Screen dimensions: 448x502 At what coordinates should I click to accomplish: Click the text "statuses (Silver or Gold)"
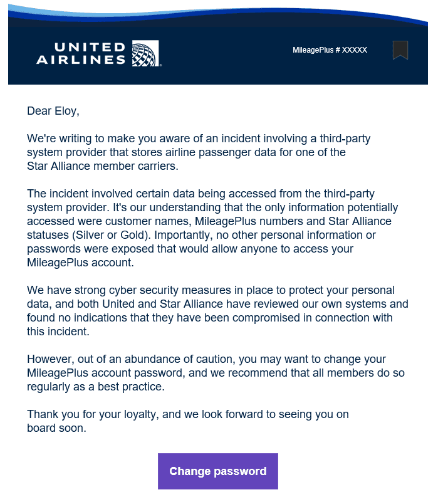point(87,235)
